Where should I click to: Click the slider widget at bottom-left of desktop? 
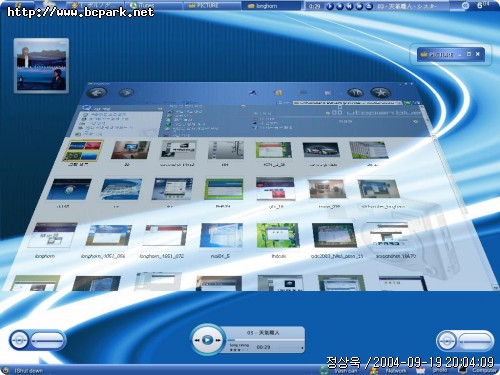pyautogui.click(x=37, y=340)
